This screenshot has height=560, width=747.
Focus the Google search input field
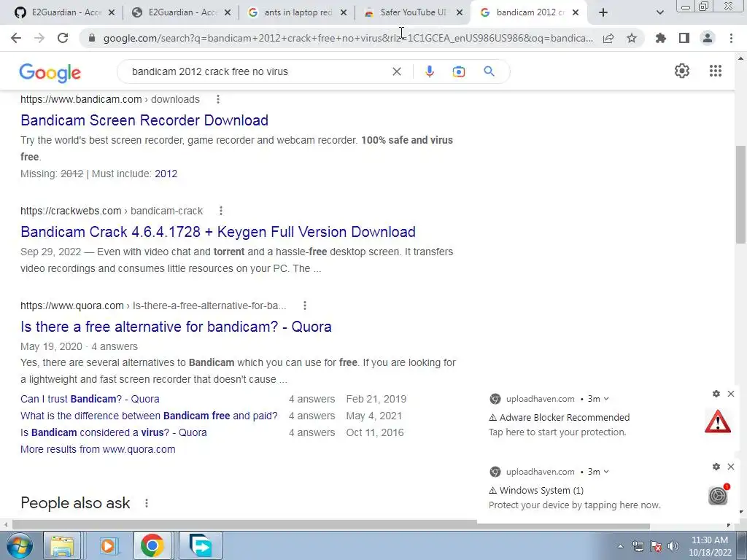pyautogui.click(x=258, y=71)
